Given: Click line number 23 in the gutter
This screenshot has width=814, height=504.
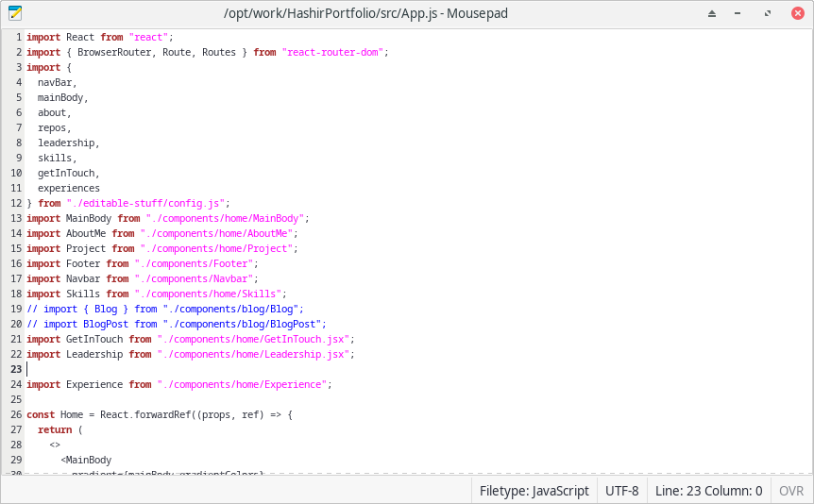Looking at the screenshot, I should (16, 369).
